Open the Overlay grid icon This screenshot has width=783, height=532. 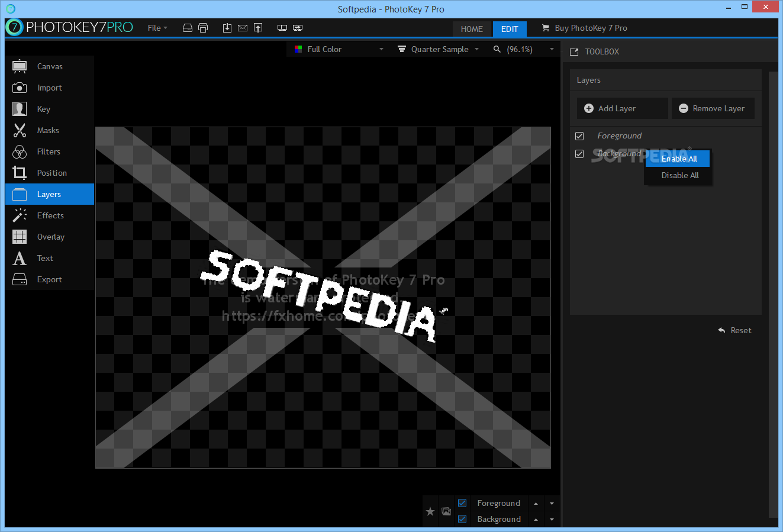click(x=20, y=237)
